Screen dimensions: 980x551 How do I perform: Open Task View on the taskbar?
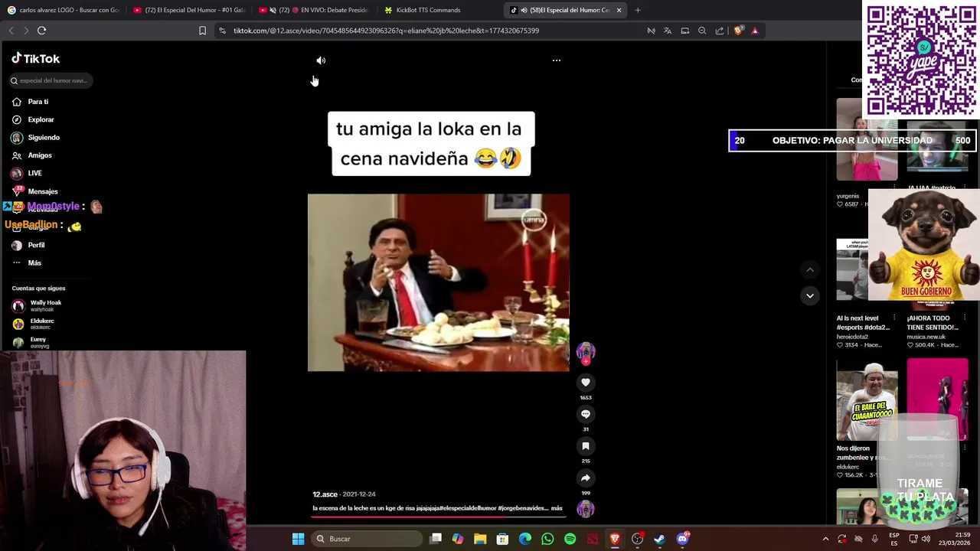click(436, 539)
